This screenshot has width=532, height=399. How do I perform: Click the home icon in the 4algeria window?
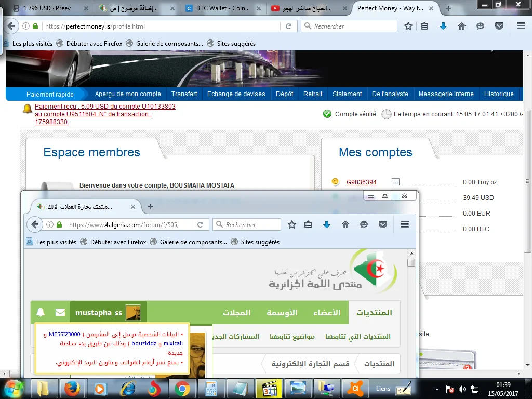(345, 224)
